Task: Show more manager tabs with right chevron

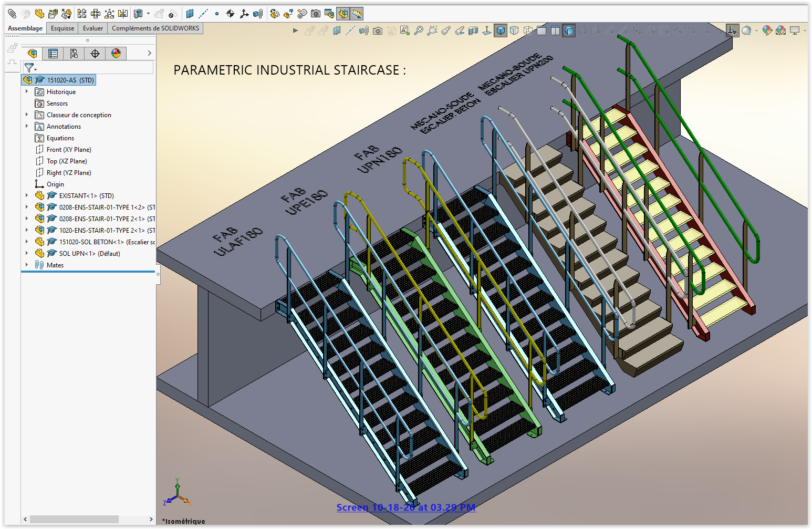Action: point(149,53)
